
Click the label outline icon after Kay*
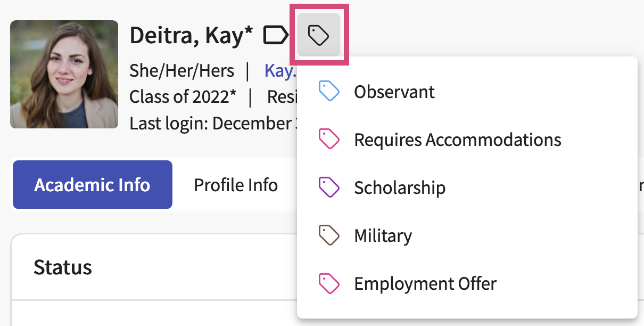coord(275,36)
